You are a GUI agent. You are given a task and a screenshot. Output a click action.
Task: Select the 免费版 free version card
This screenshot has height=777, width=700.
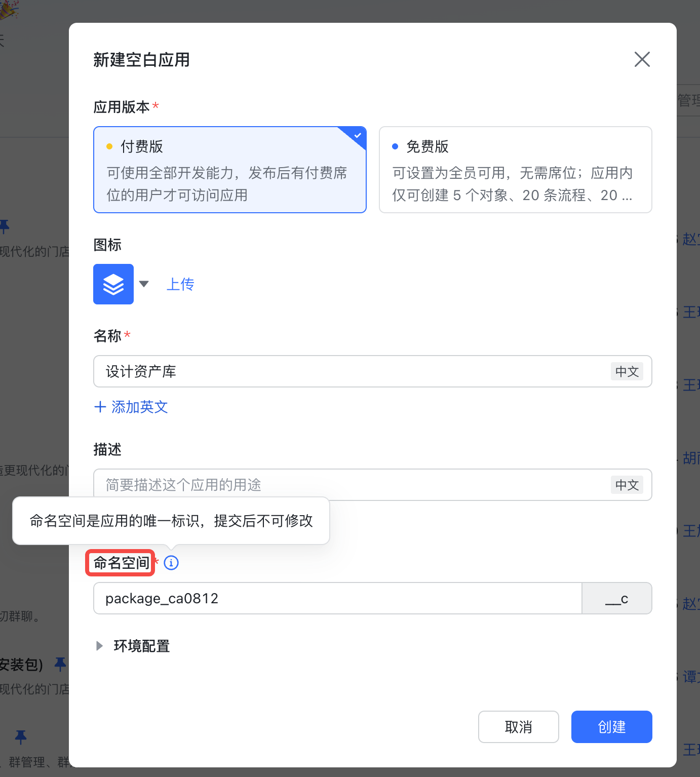516,170
